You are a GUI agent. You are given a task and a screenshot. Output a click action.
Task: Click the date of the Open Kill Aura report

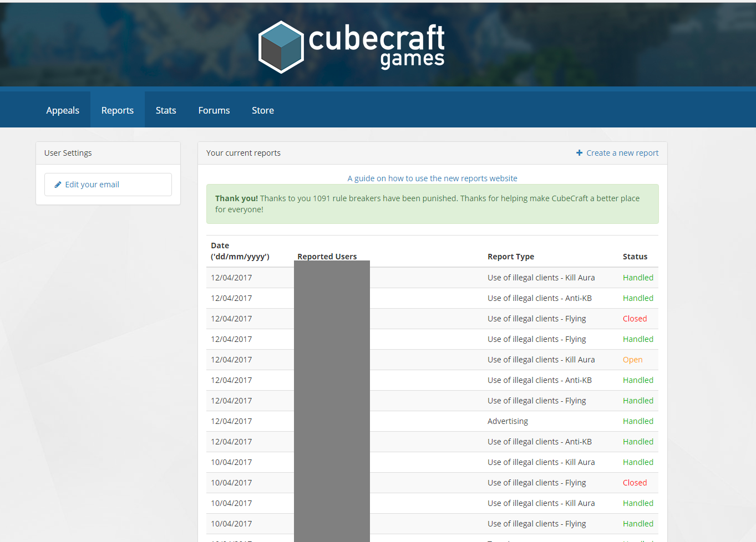click(x=231, y=360)
